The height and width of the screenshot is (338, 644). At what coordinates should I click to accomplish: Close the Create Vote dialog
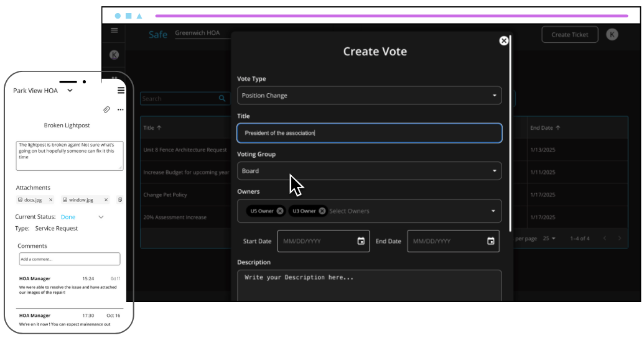click(x=504, y=40)
